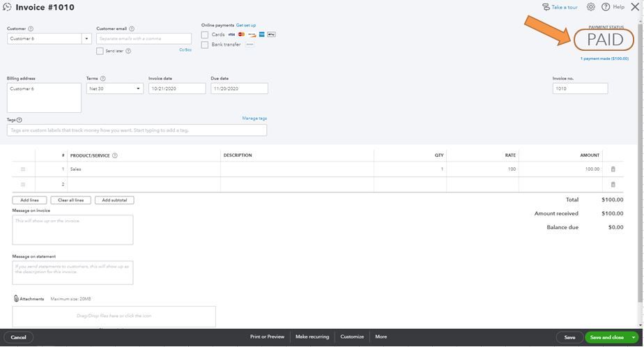The width and height of the screenshot is (644, 347).
Task: Grab the drag handle of line 1
Action: [x=23, y=169]
